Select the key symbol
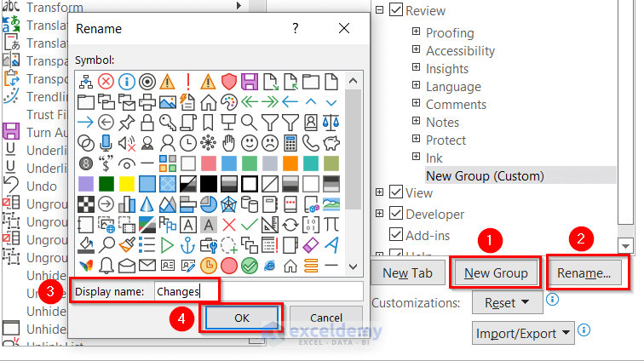Image resolution: width=644 pixels, height=361 pixels. point(168,123)
